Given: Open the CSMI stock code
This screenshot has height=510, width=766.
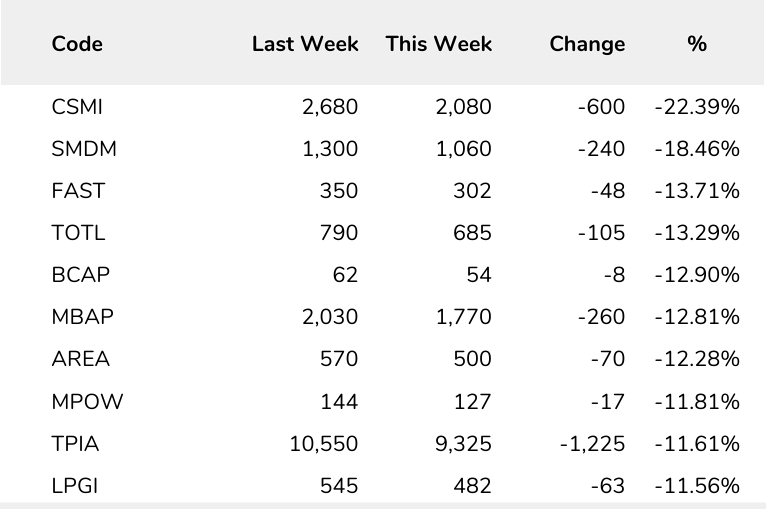Looking at the screenshot, I should pos(77,107).
